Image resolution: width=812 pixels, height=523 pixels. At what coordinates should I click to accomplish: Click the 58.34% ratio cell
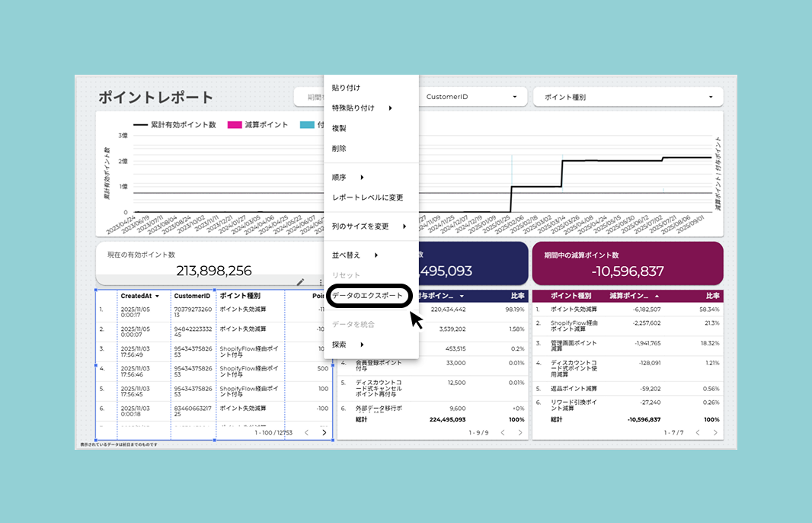pos(709,310)
